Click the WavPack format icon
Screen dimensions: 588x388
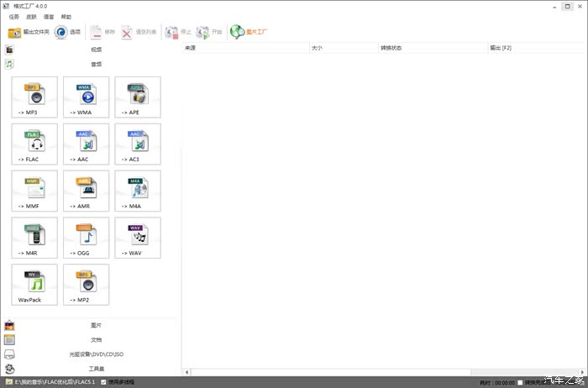[34, 285]
